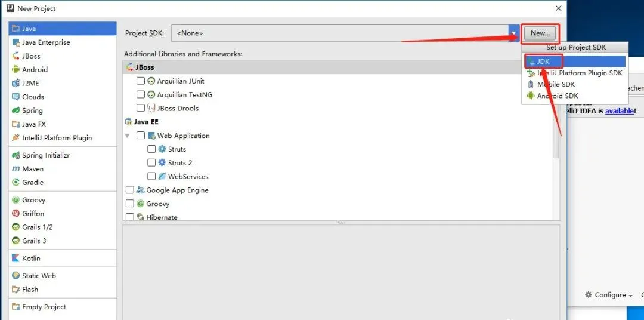Pick the Spring leaf icon
Image resolution: width=644 pixels, height=320 pixels.
click(16, 110)
